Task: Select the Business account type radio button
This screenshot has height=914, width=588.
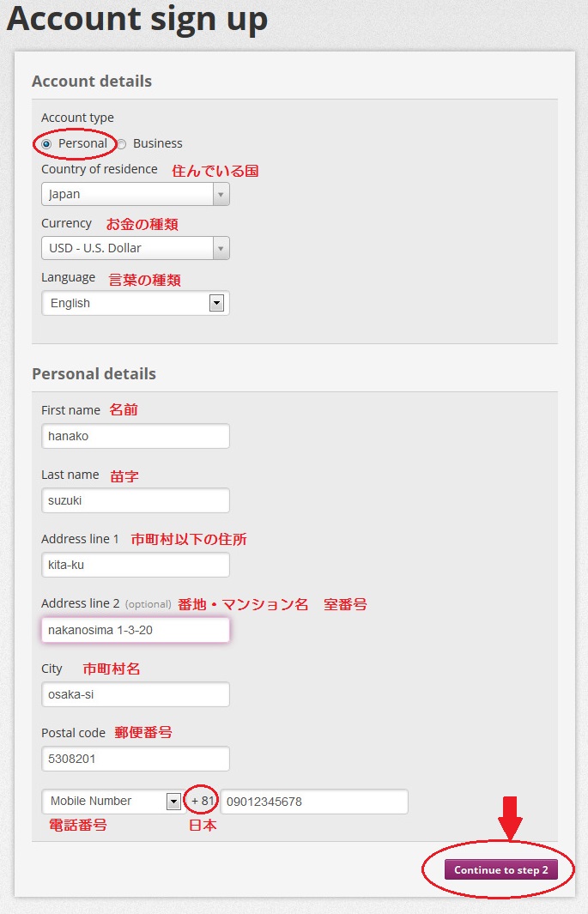Action: click(122, 144)
